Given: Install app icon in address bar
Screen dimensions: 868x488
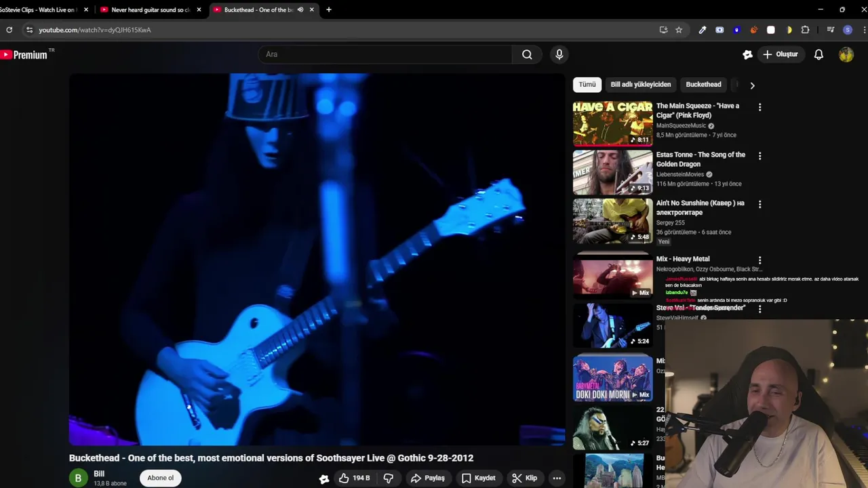Looking at the screenshot, I should 663,30.
